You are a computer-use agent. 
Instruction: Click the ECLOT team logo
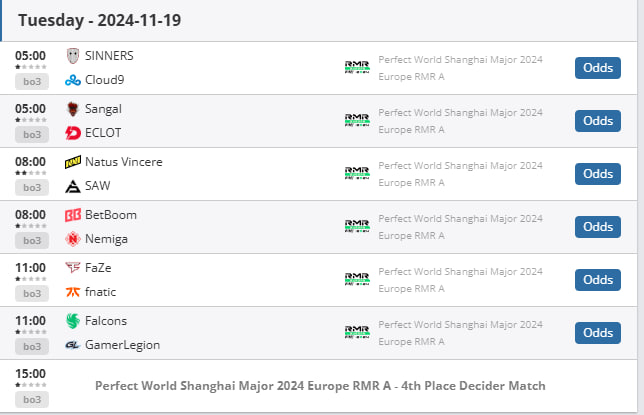[73, 133]
